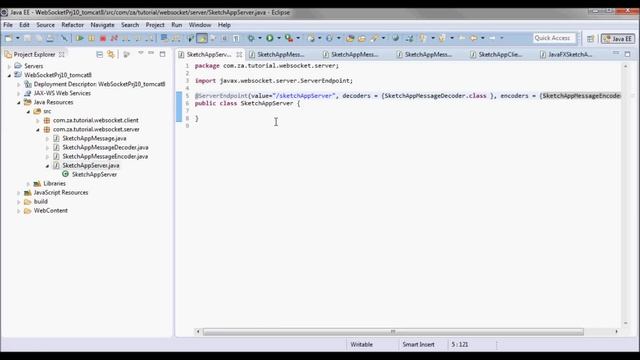Open the Project Explorer view menu arrow
The width and height of the screenshot is (640, 360).
[x=140, y=53]
